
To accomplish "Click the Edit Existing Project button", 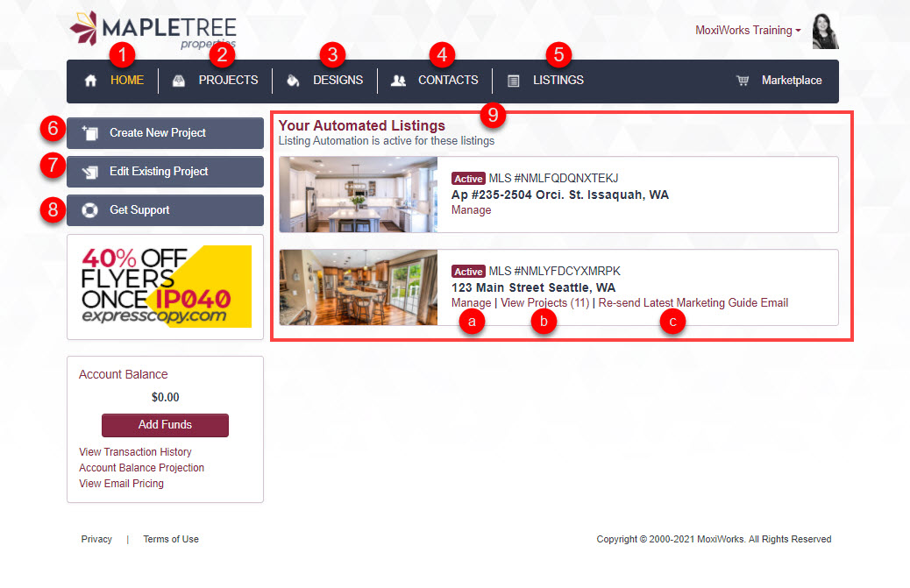I will click(165, 172).
